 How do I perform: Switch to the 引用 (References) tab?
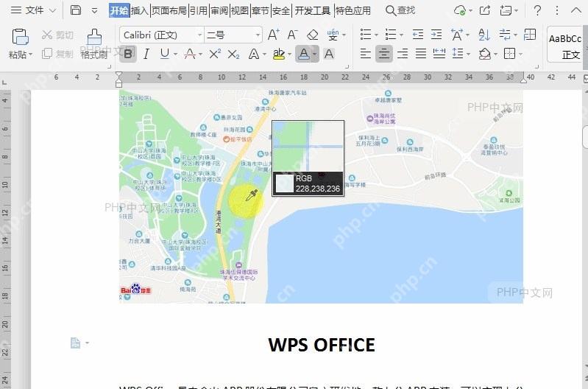point(199,10)
